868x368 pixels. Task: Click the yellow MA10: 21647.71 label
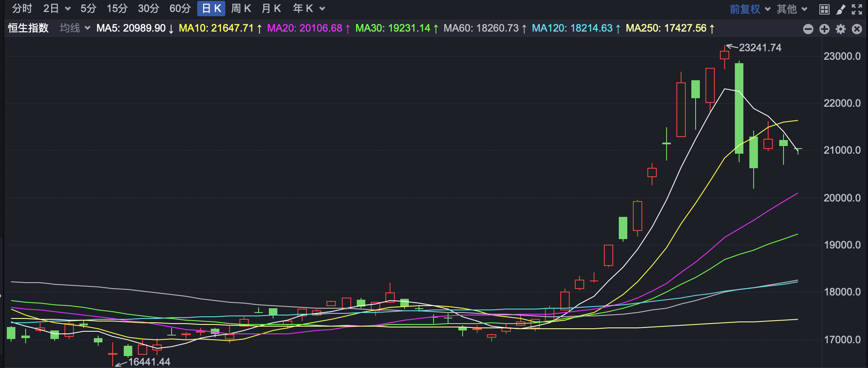[x=220, y=28]
